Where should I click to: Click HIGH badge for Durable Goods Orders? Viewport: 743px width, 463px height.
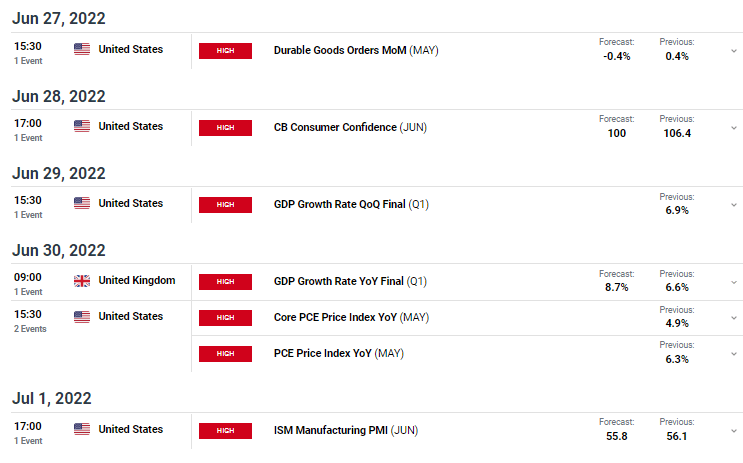225,51
